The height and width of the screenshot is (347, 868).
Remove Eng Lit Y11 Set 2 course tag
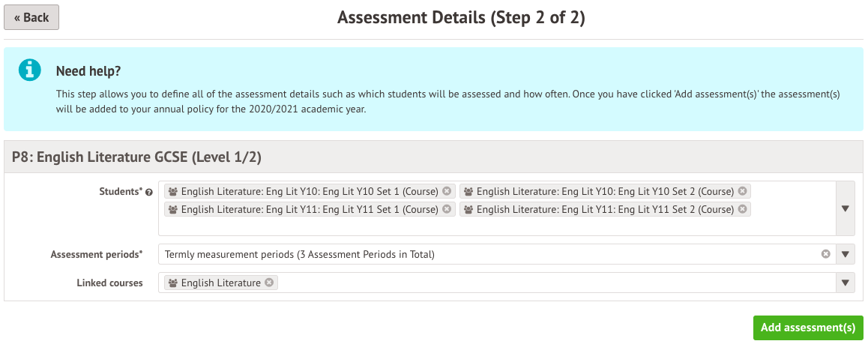742,210
